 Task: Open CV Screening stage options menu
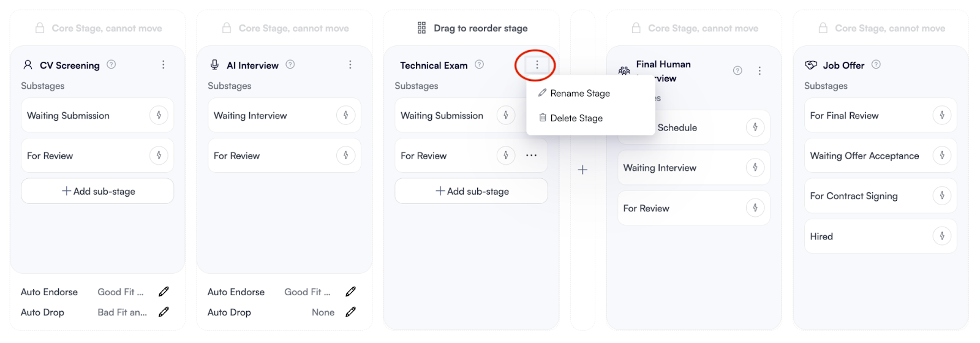164,65
